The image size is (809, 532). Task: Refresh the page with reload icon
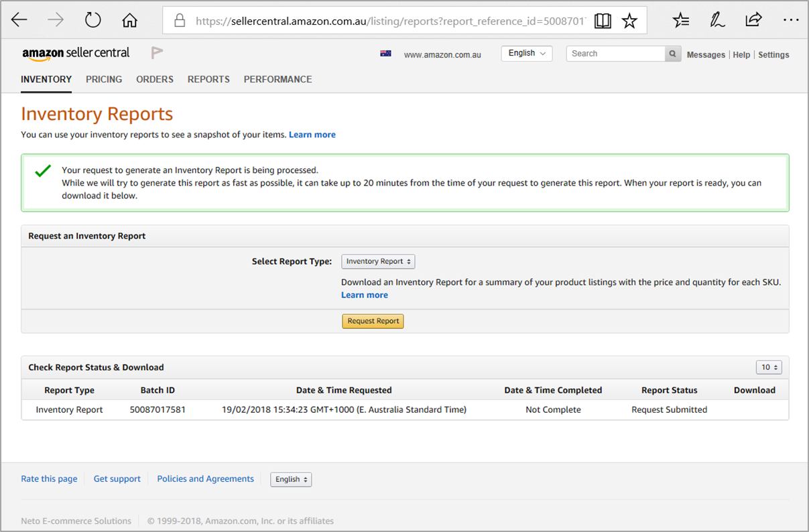[x=92, y=20]
